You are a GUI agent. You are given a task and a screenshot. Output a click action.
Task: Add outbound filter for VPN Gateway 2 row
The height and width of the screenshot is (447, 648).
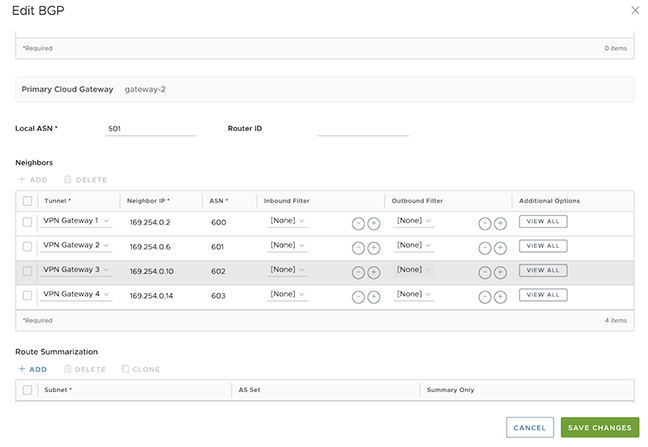coord(500,248)
